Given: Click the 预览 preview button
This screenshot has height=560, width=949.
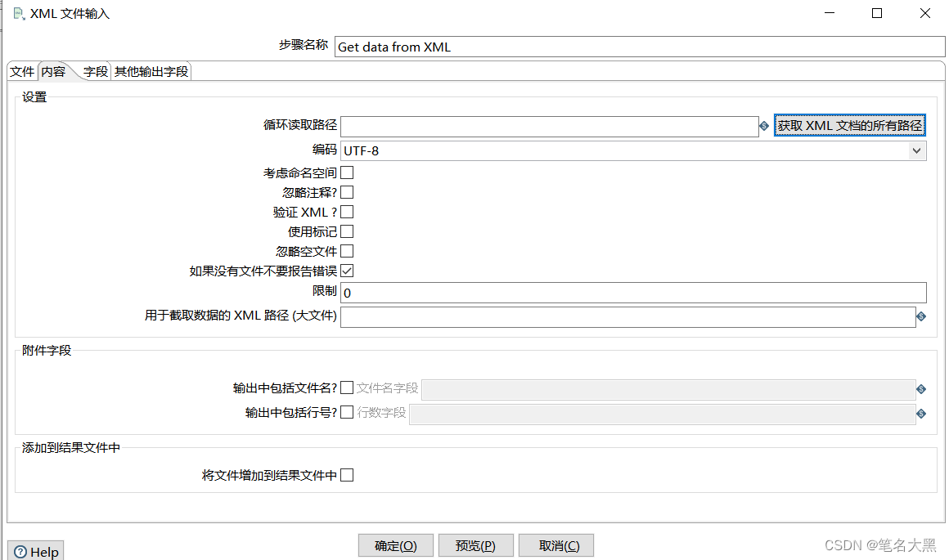Looking at the screenshot, I should (x=475, y=545).
